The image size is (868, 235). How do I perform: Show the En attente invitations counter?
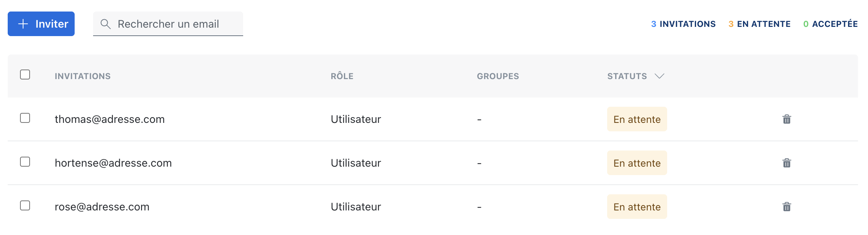click(759, 24)
